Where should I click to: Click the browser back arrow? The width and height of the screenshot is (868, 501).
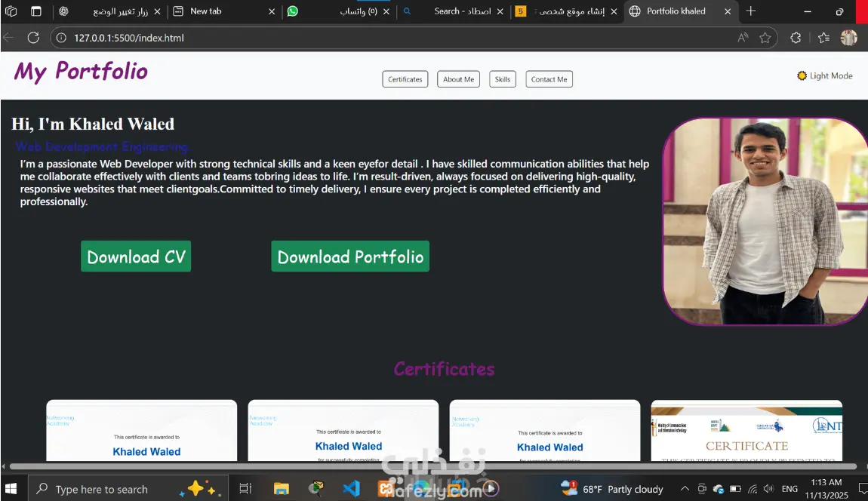coord(8,38)
